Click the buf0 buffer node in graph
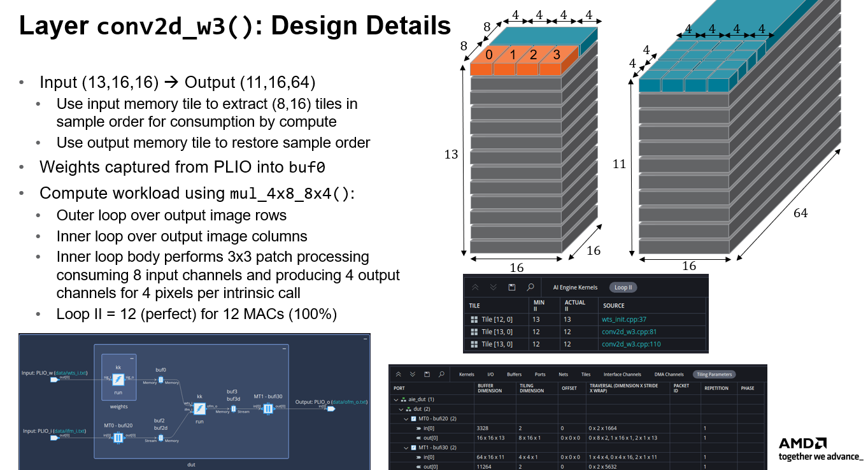Screen dimensions: 868x470 (x=160, y=380)
